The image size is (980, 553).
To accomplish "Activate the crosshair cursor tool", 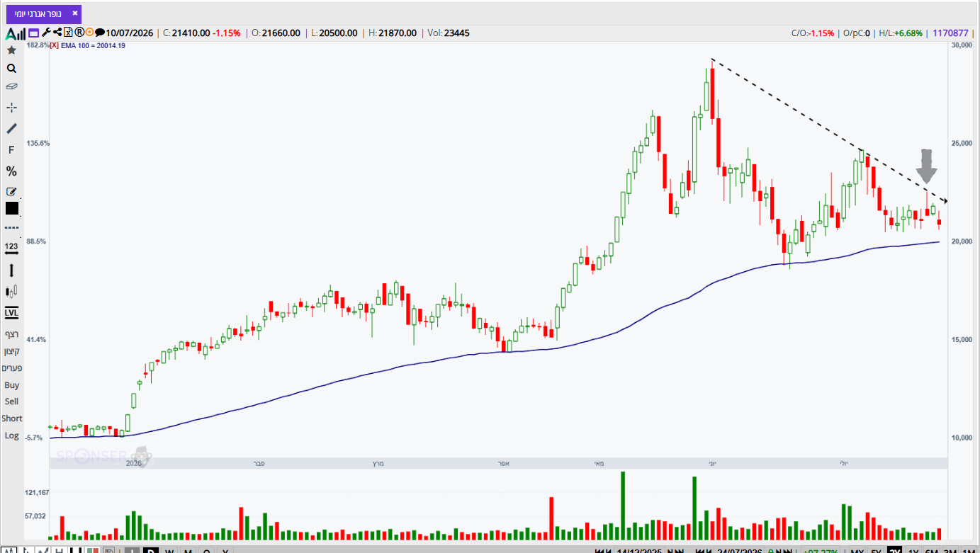I will pos(11,108).
